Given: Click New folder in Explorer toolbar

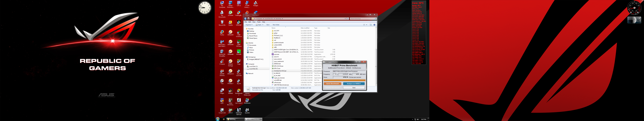Looking at the screenshot, I should click(x=276, y=25).
